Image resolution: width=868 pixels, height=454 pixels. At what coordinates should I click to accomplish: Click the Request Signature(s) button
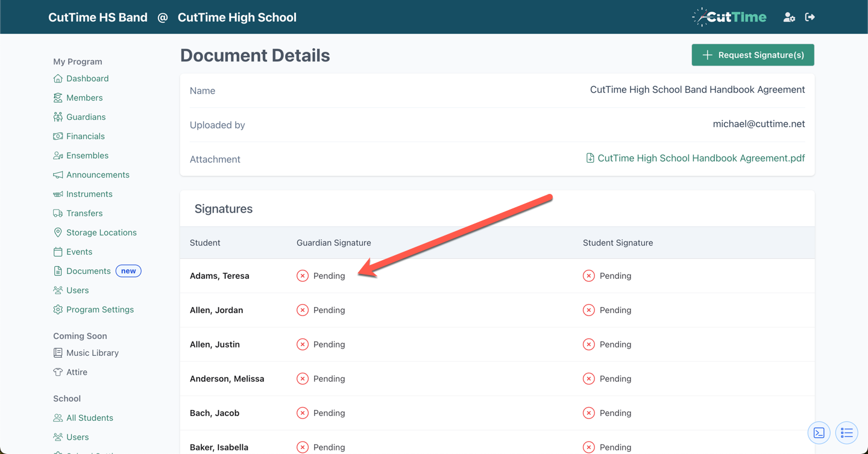coord(753,55)
